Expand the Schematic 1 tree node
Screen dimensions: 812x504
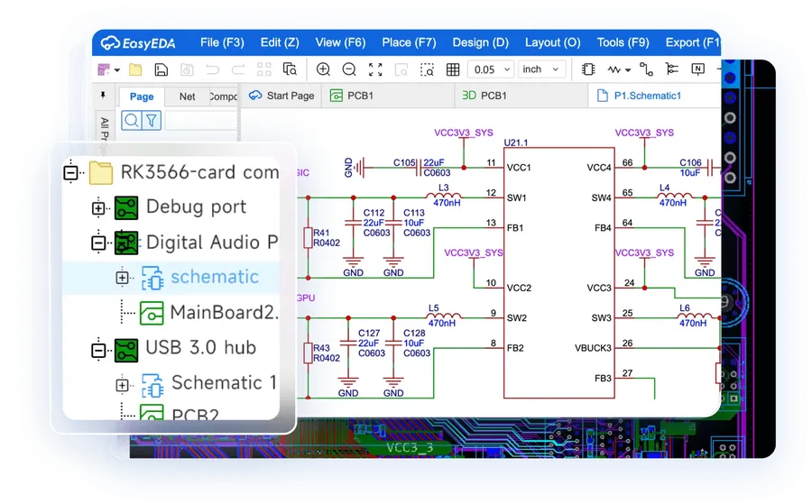pos(122,385)
